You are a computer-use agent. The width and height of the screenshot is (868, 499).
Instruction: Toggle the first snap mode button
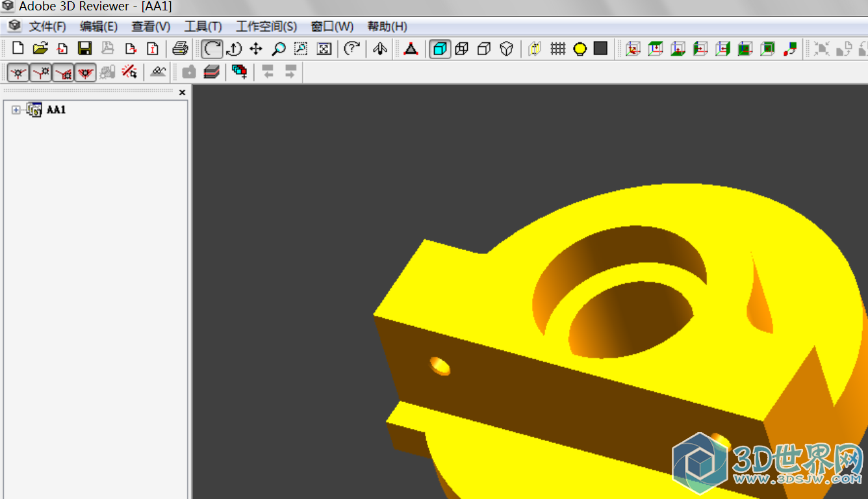18,72
